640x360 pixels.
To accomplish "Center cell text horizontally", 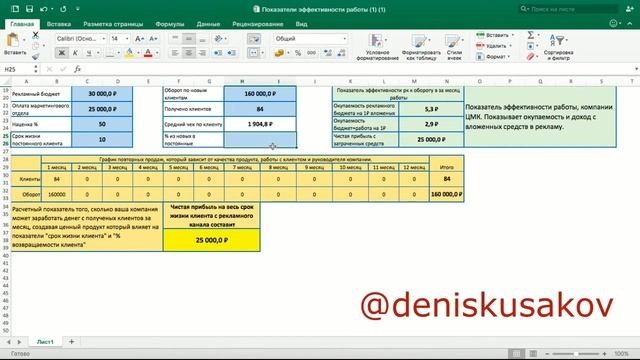I will coord(189,53).
